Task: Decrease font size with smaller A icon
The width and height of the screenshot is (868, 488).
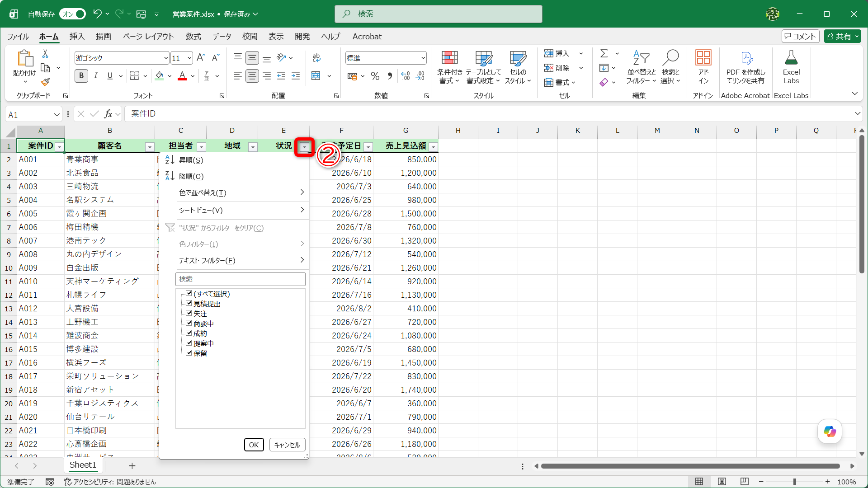Action: 216,58
